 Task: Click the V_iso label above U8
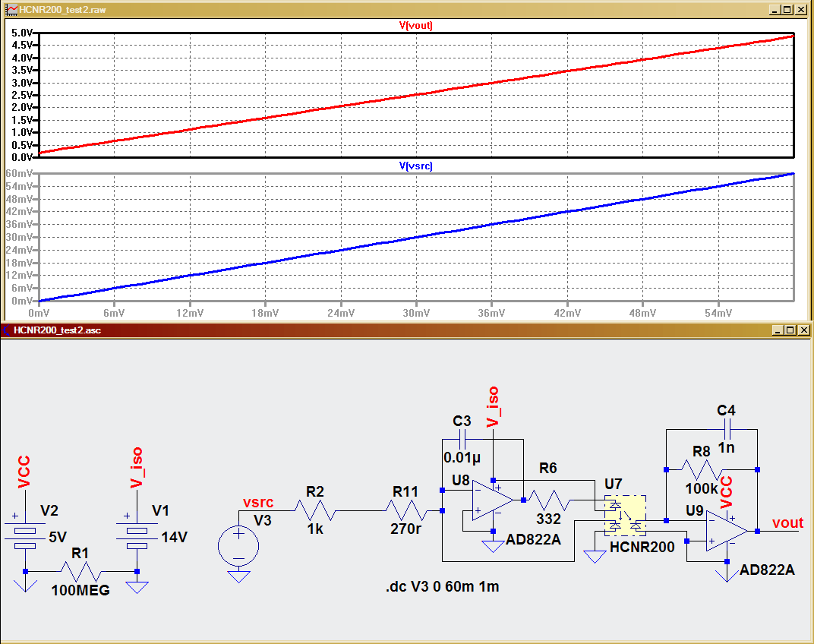492,406
